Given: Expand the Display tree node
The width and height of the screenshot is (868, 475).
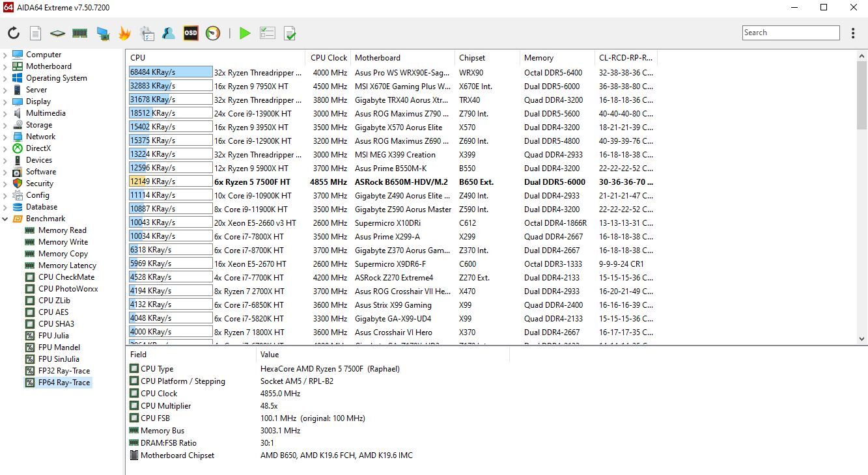Looking at the screenshot, I should click(5, 102).
